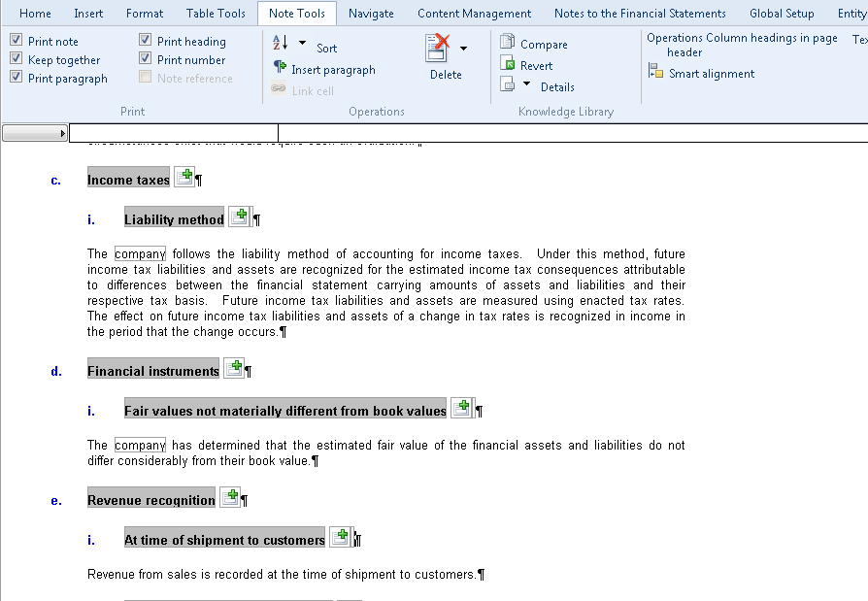Click add-note icon beside Fair values heading
The width and height of the screenshot is (868, 601).
[461, 408]
